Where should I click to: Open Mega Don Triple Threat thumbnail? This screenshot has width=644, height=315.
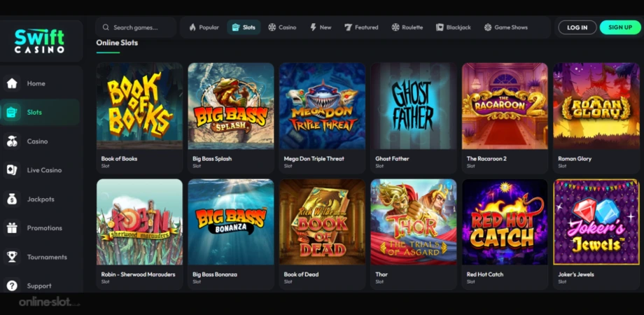323,106
